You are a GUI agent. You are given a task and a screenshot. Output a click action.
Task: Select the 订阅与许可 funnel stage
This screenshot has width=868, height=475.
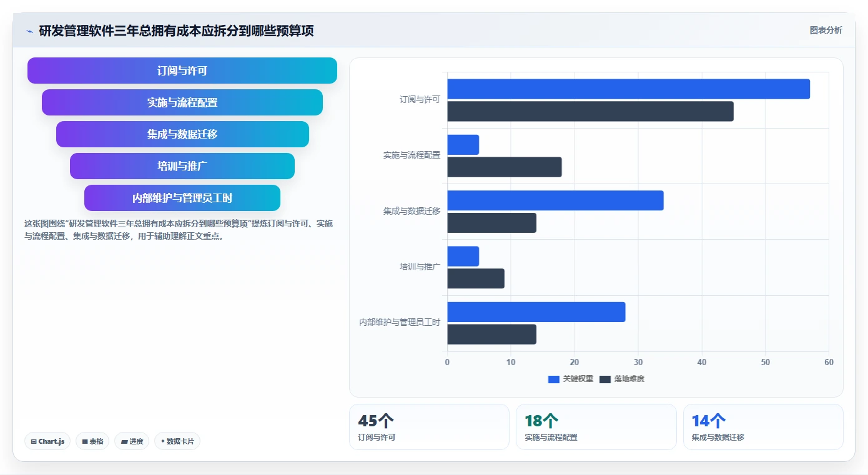(x=182, y=71)
